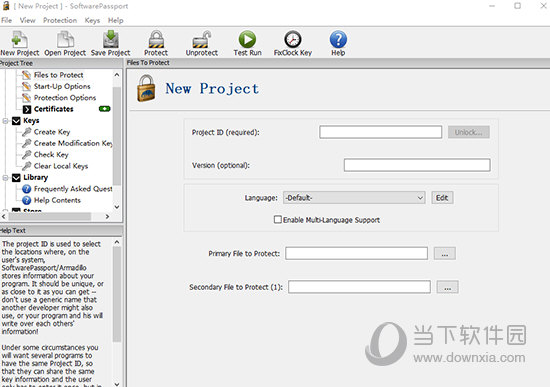The width and height of the screenshot is (550, 387).
Task: Click the Keys node icon in tree
Action: [16, 121]
